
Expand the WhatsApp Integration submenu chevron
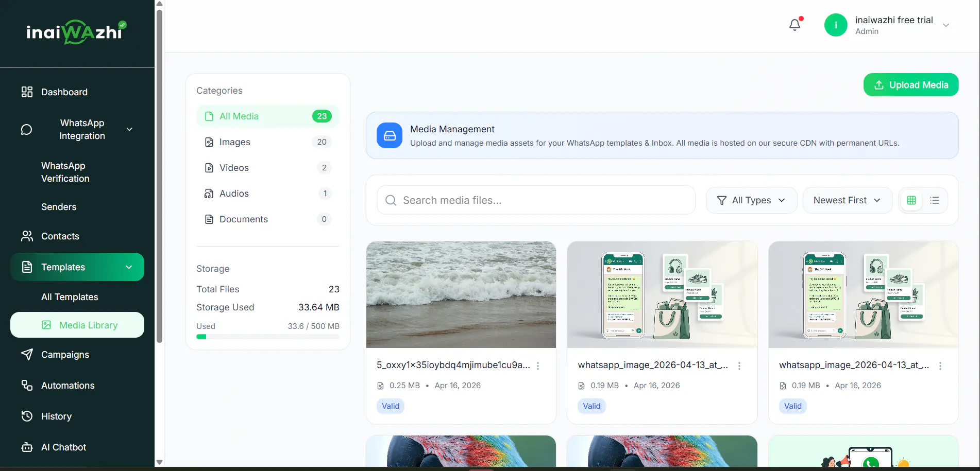coord(130,129)
